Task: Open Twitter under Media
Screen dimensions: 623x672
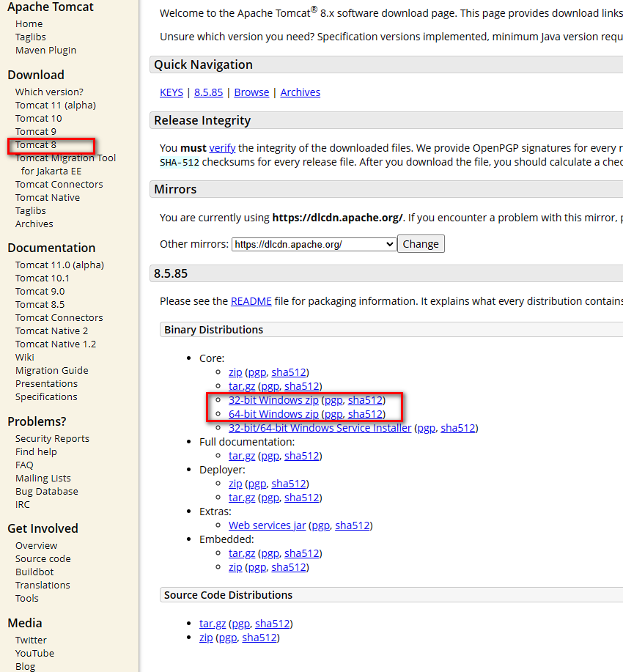Action: click(x=31, y=640)
